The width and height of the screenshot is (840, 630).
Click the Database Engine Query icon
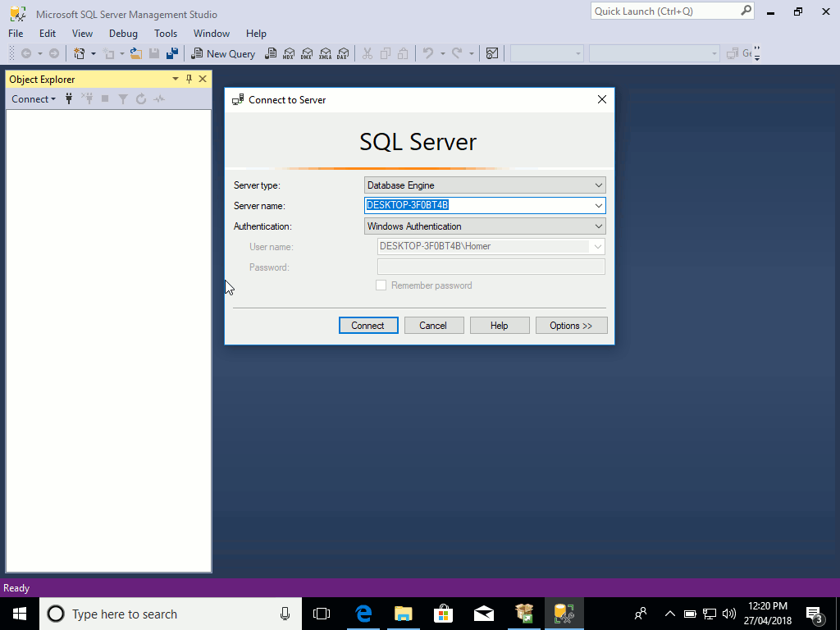[x=271, y=53]
